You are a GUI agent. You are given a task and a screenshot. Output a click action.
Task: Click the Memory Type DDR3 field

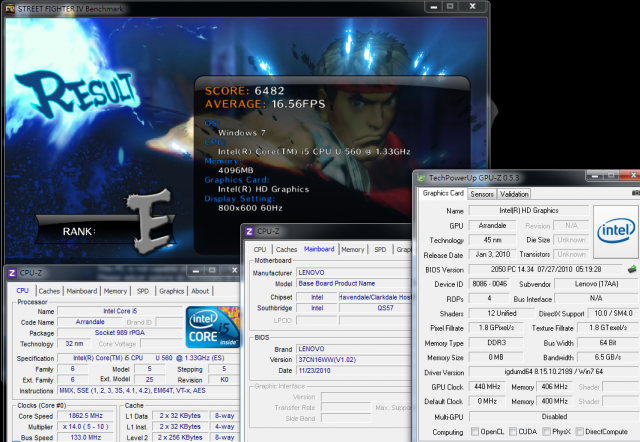tap(496, 343)
